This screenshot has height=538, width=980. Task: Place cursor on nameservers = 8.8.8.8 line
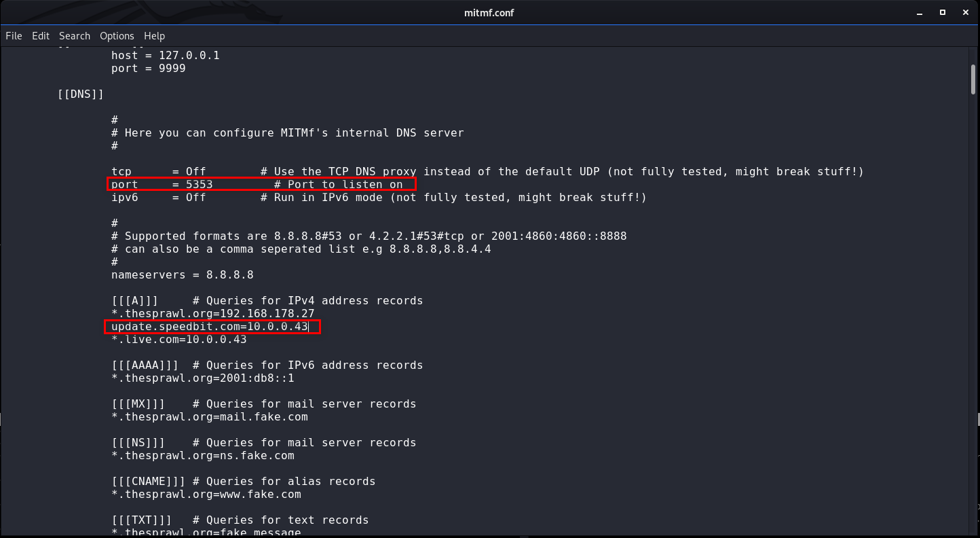pyautogui.click(x=182, y=275)
